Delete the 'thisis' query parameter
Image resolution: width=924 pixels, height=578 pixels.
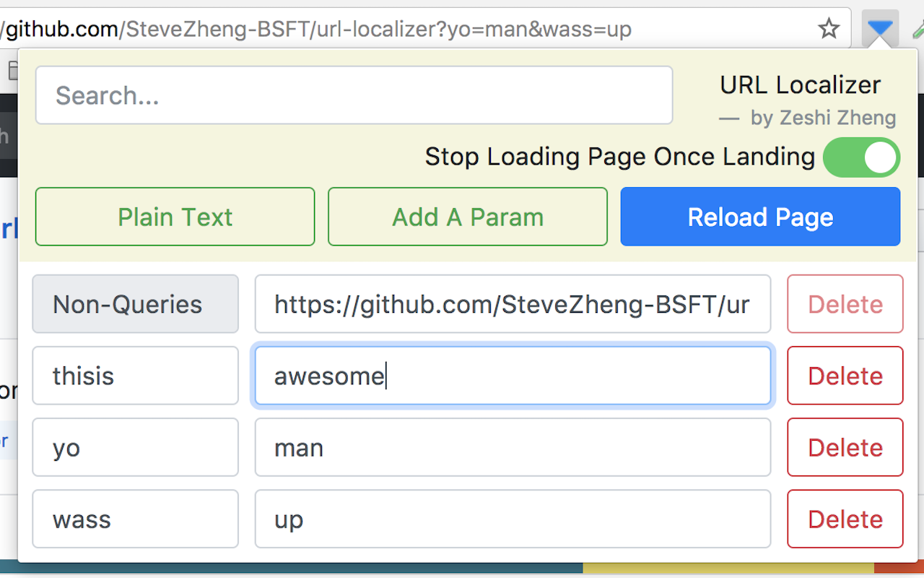845,376
